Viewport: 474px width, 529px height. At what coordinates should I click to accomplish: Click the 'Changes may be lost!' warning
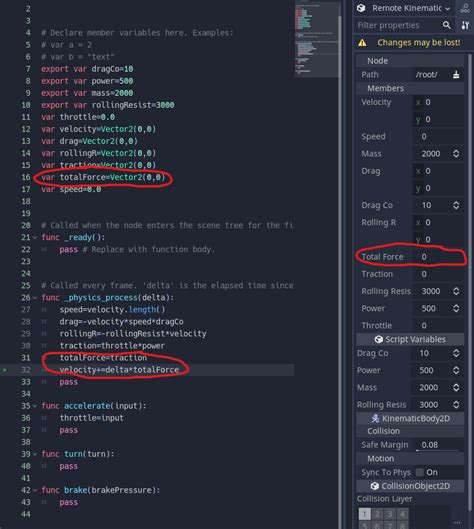418,43
